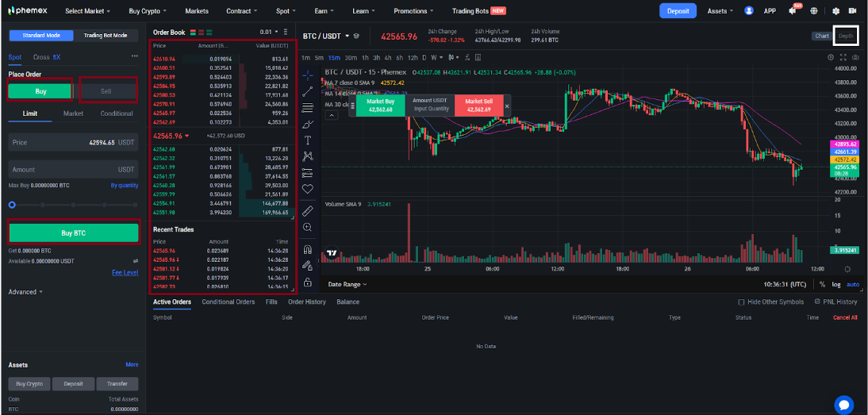Open the notifications bell icon
This screenshot has width=868, height=415.
click(793, 10)
